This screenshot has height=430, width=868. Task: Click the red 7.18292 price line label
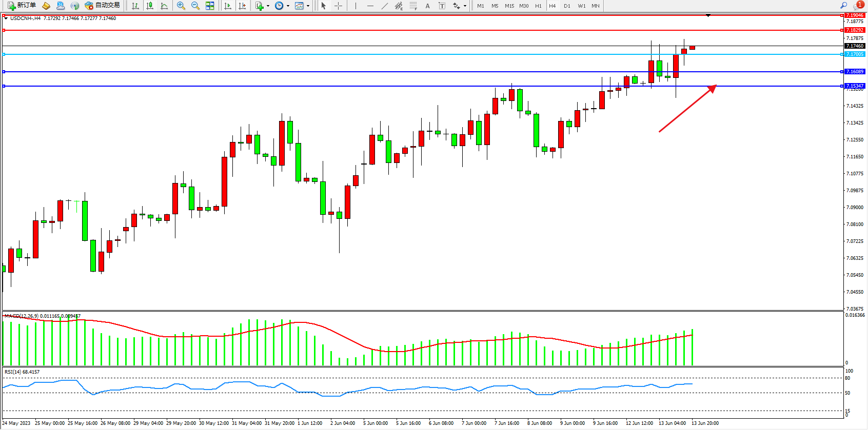[x=855, y=30]
